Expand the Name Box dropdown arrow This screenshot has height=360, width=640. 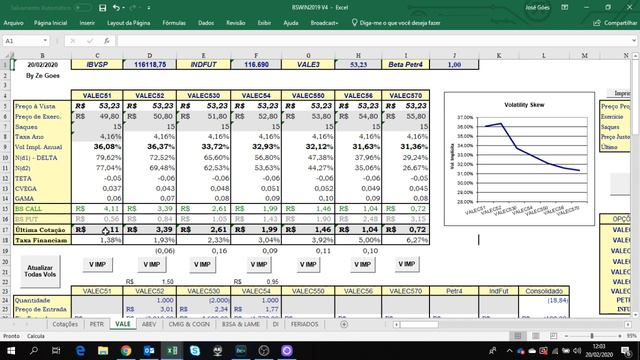click(x=45, y=41)
